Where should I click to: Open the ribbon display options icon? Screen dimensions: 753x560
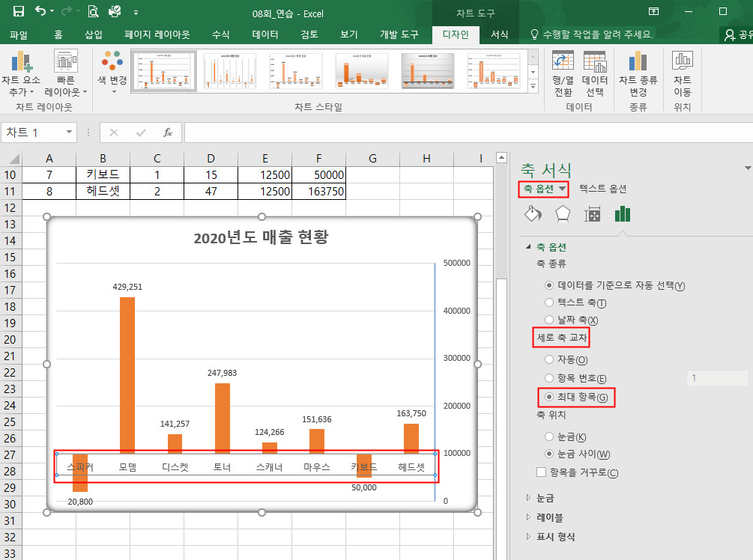[x=653, y=11]
